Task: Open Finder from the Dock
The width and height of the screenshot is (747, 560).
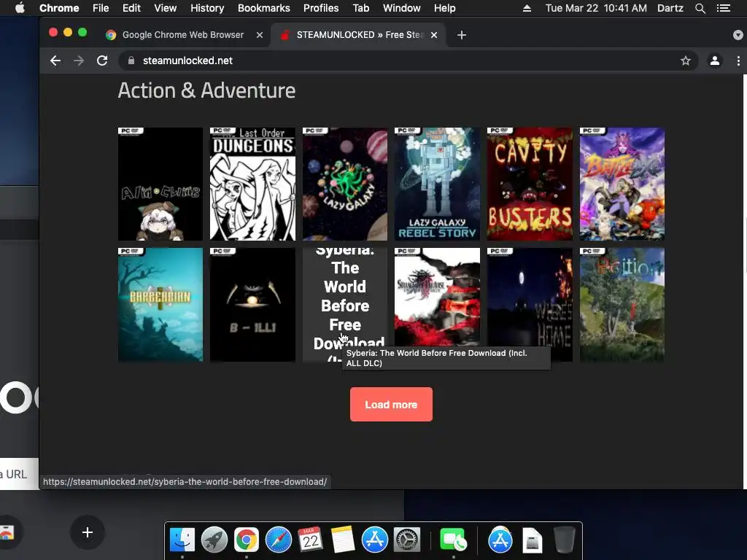Action: [x=182, y=540]
